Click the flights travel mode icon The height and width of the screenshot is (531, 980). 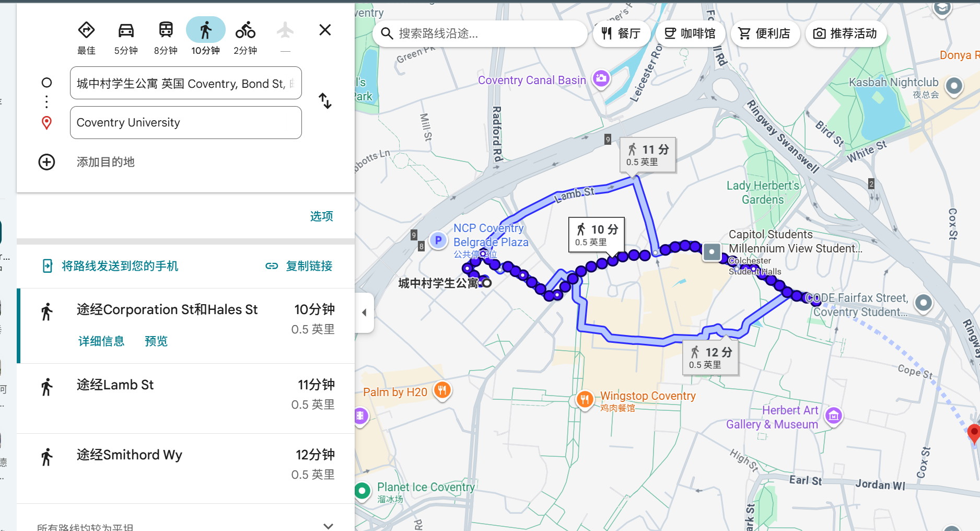click(285, 30)
